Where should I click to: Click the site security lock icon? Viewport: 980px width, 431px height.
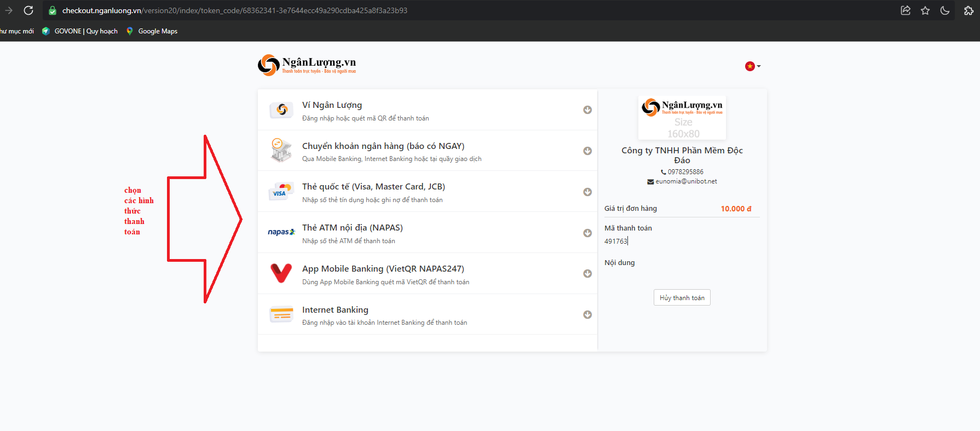53,10
